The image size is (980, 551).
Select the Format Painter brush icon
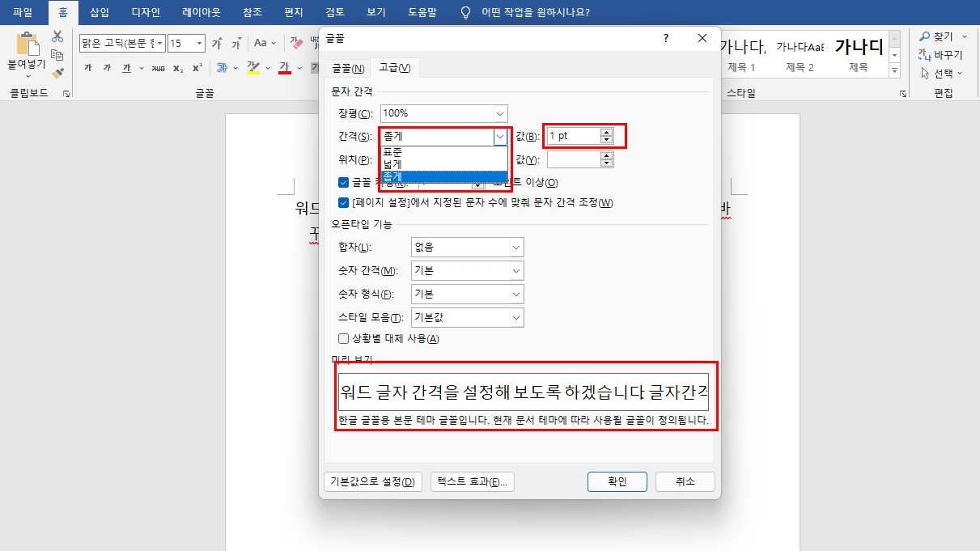point(57,73)
